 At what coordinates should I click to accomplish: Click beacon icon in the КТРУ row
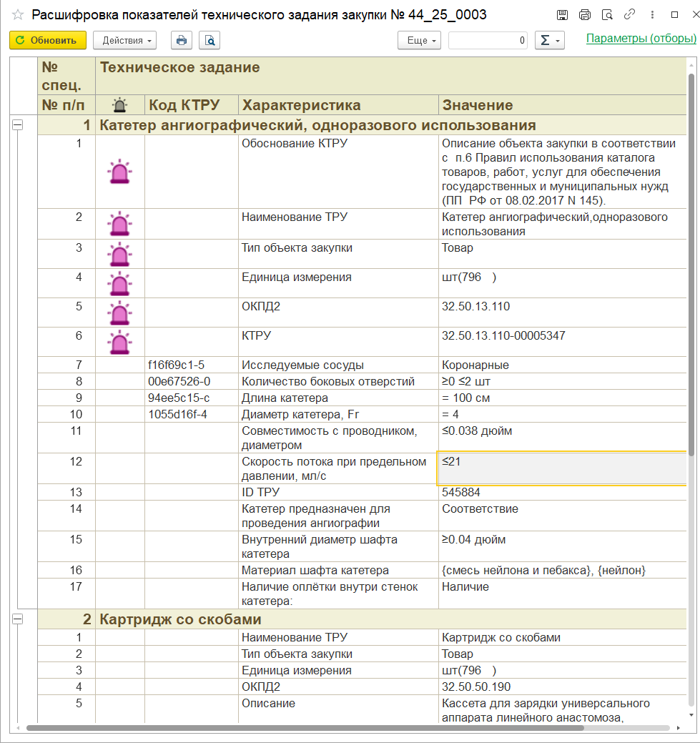click(120, 342)
